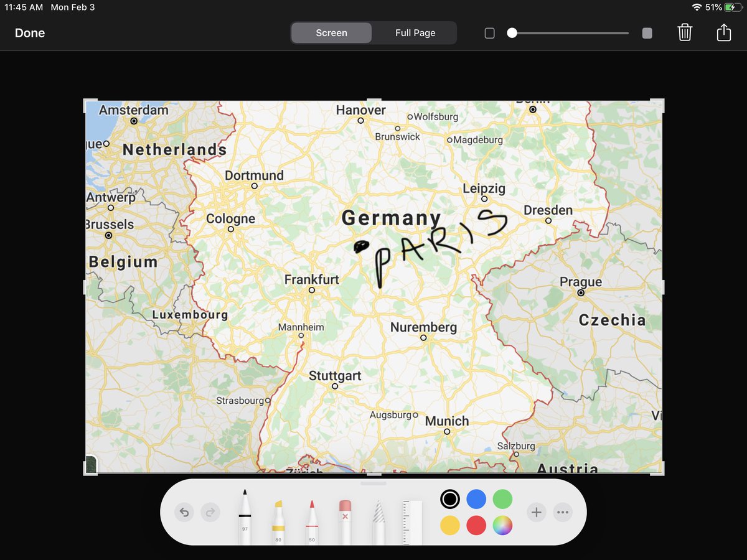This screenshot has height=560, width=747.
Task: Select the red pencil tool
Action: tap(311, 521)
